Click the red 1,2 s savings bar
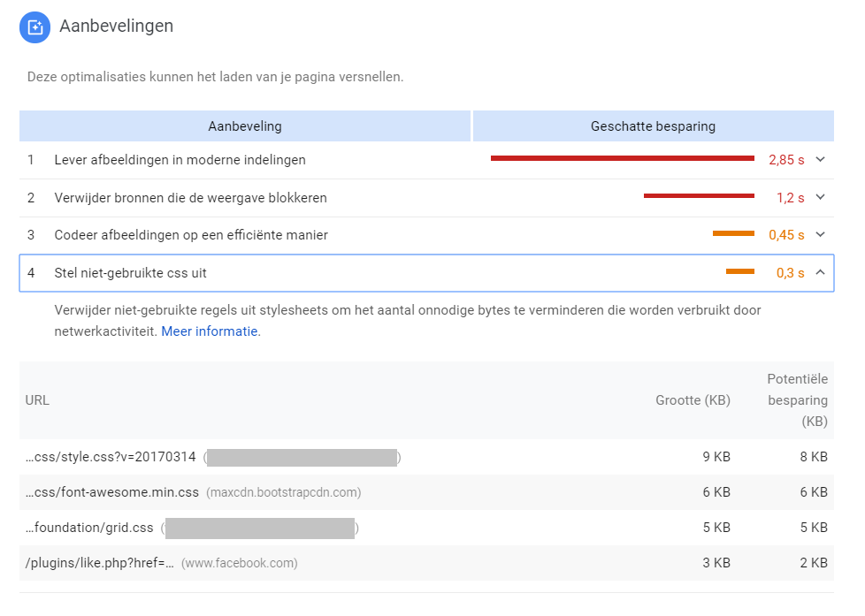The height and width of the screenshot is (616, 865). coord(699,196)
